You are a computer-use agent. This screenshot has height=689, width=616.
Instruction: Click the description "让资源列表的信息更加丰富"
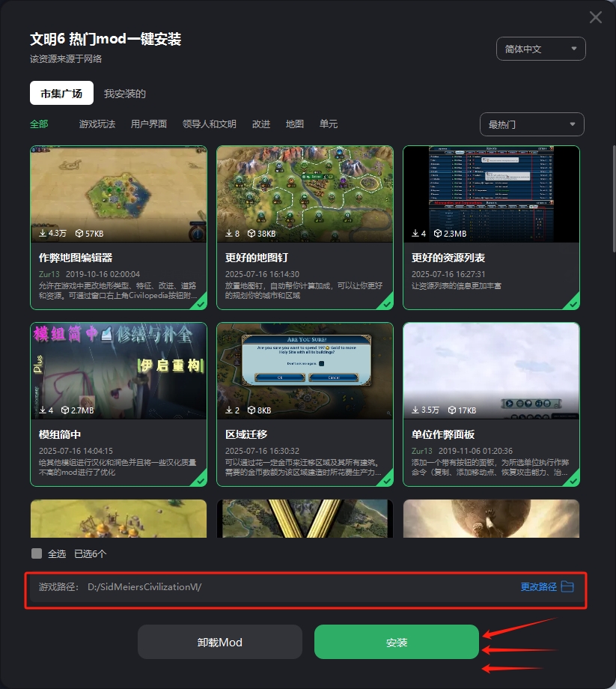[456, 285]
